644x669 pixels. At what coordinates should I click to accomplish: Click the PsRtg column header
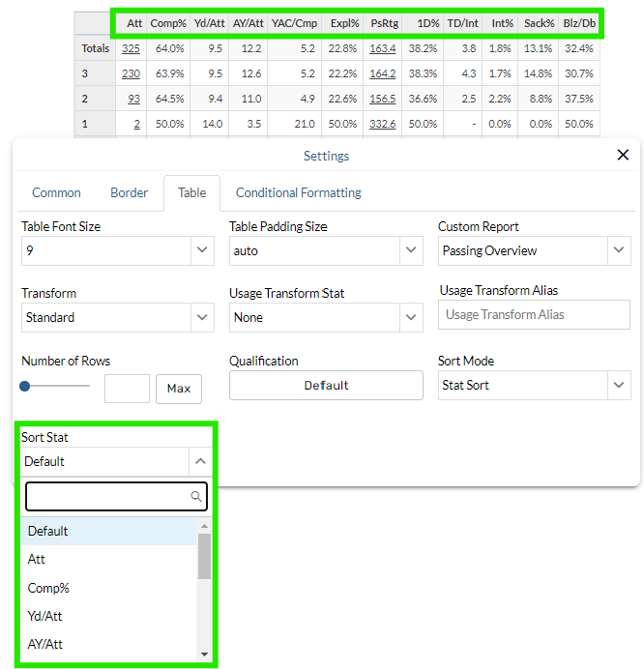[x=383, y=22]
